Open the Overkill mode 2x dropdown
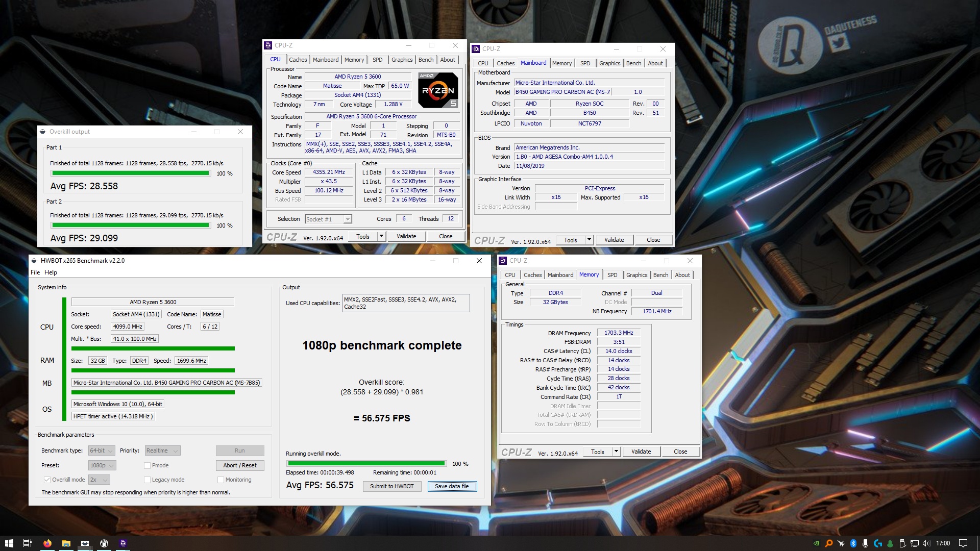 (99, 480)
